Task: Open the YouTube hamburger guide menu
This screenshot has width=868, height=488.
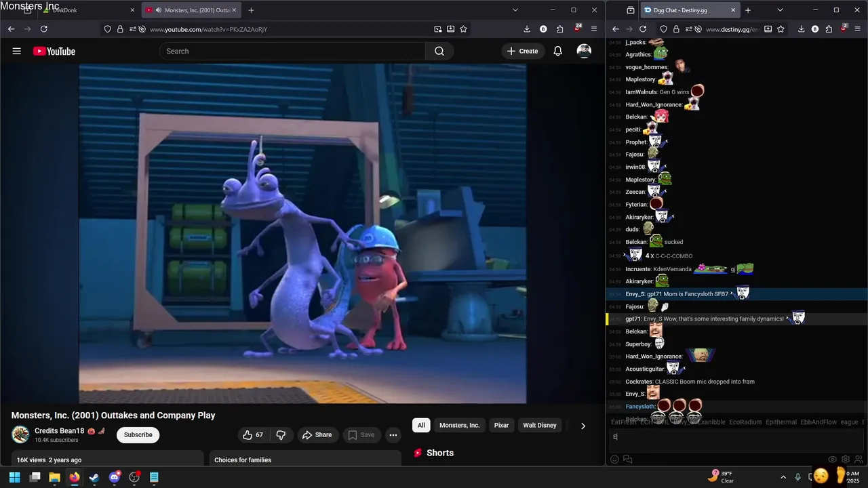Action: (x=17, y=51)
